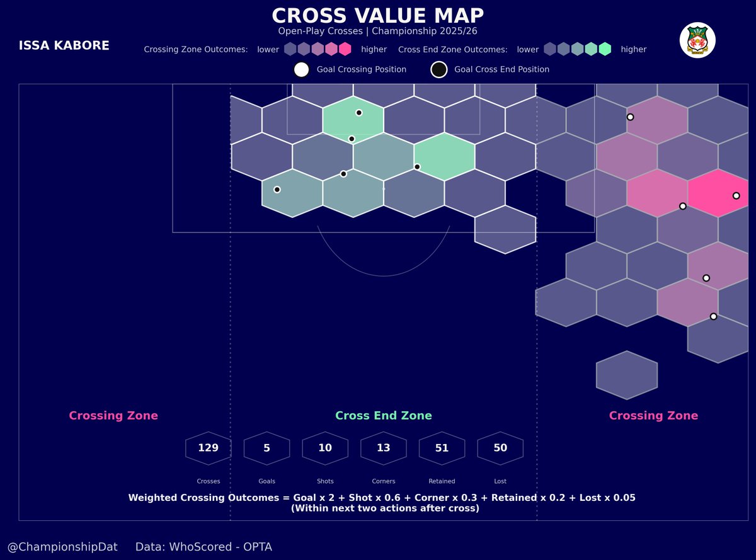Viewport: 756px width, 560px height.
Task: Click the "Weighted Crossing Outcomes" formula line
Action: click(382, 498)
